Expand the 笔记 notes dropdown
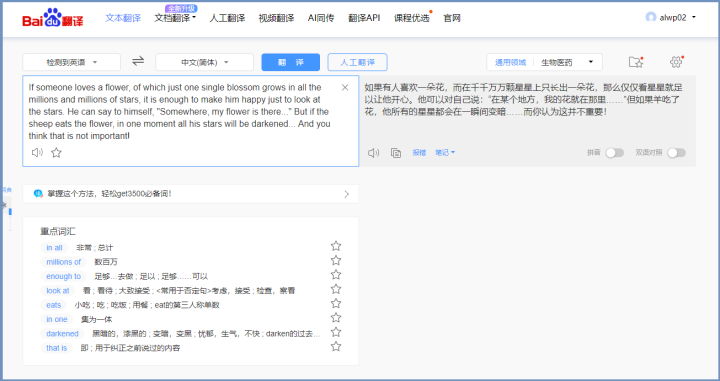Screen dimensions: 720x381 pyautogui.click(x=445, y=152)
